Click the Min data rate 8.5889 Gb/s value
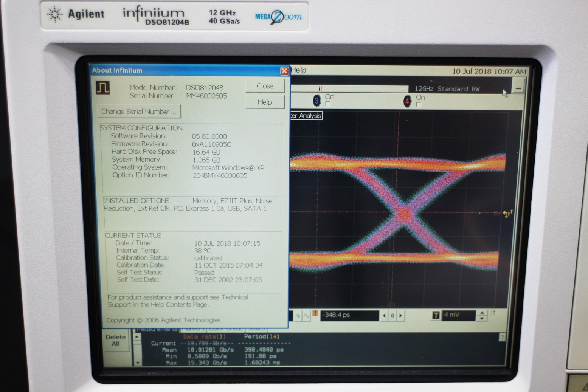The height and width of the screenshot is (392, 588). (207, 356)
